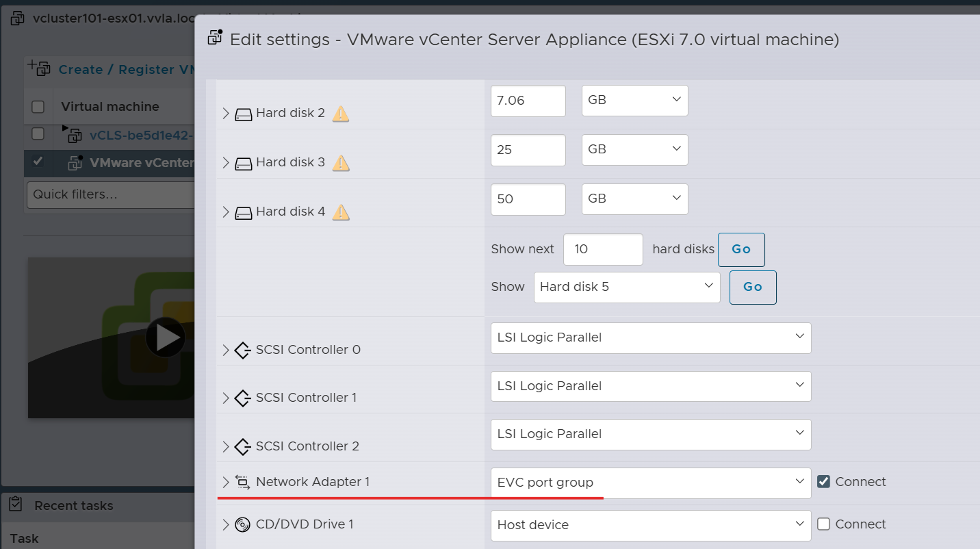Viewport: 980px width, 549px height.
Task: Click the Recent tasks clipboard icon
Action: click(x=17, y=505)
